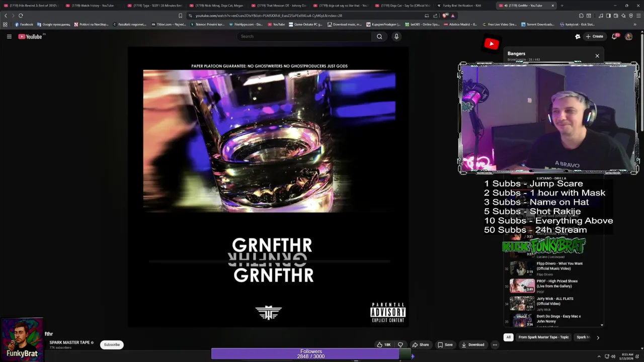644x362 pixels.
Task: Switch to That Mexican OT tab
Action: pyautogui.click(x=279, y=6)
